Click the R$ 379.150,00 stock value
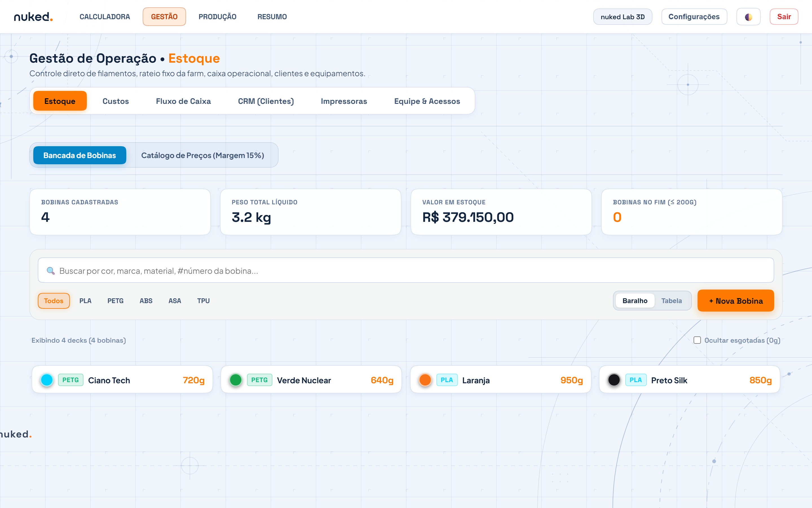 [x=468, y=217]
